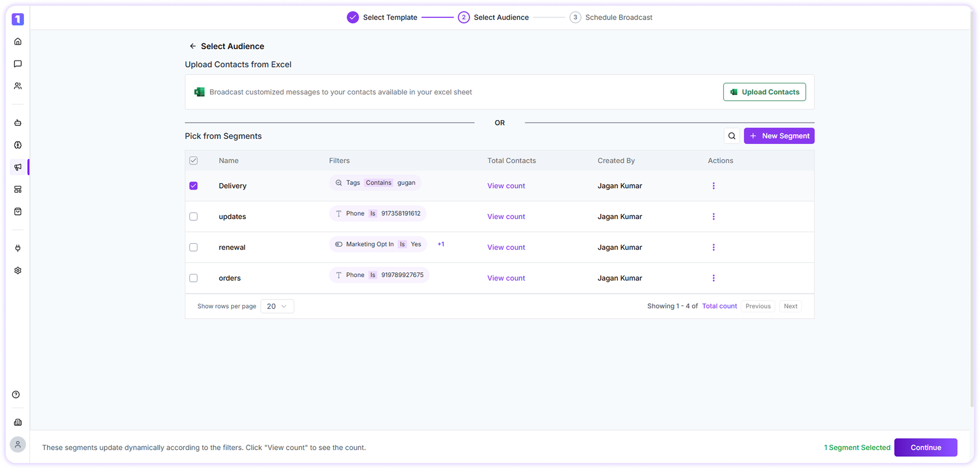This screenshot has height=469, width=980.
Task: Click the integrations plug icon
Action: pos(18,248)
